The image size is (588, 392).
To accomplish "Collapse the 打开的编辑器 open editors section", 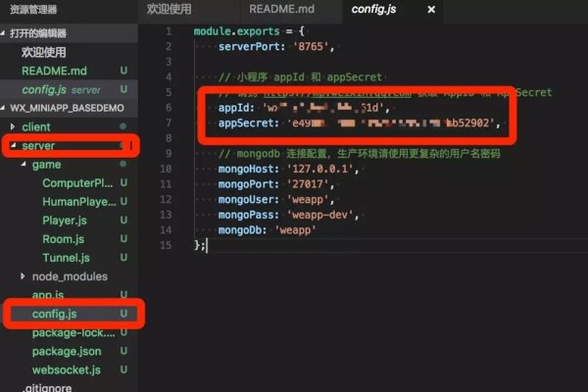I will click(x=39, y=33).
